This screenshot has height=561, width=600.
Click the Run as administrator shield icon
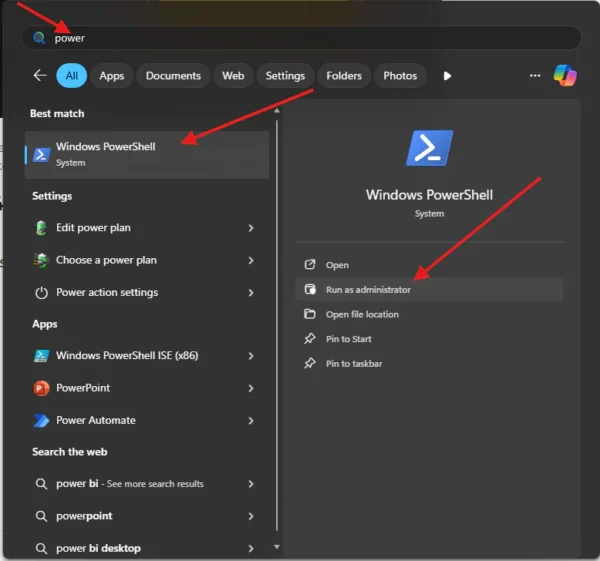coord(310,289)
